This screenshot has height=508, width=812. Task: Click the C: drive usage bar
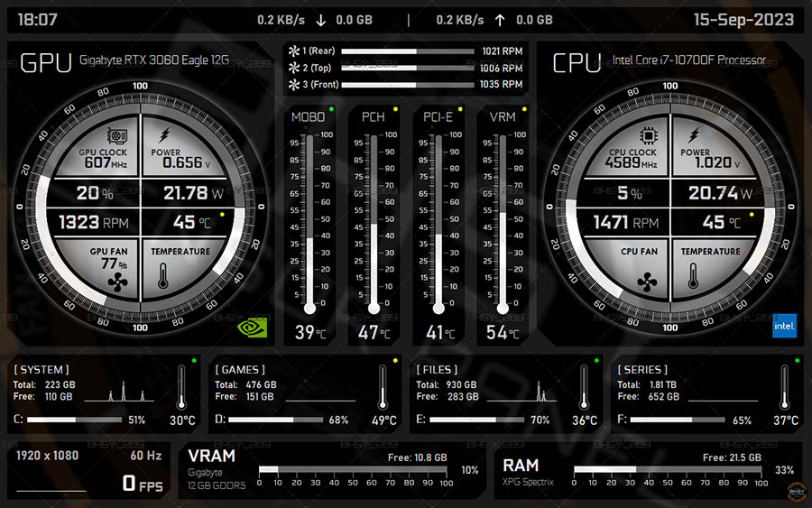pyautogui.click(x=75, y=420)
